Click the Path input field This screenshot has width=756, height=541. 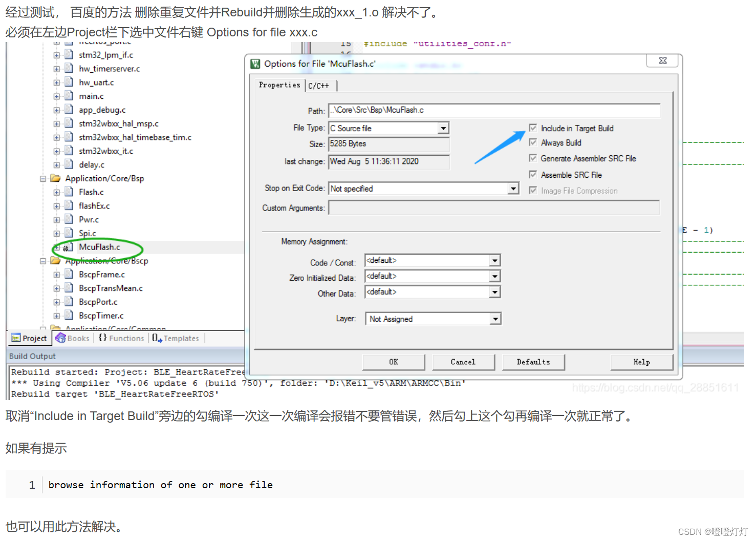[x=494, y=110]
